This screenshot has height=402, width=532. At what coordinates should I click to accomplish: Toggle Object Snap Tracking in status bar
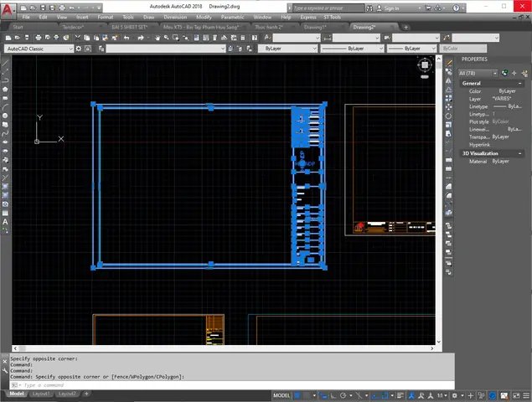pos(374,395)
